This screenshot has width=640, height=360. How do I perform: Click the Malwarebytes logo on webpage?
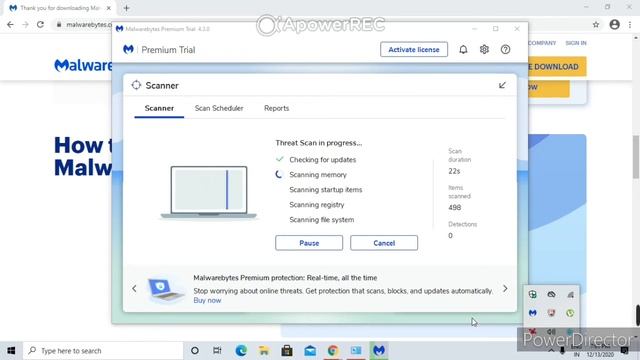pos(83,65)
